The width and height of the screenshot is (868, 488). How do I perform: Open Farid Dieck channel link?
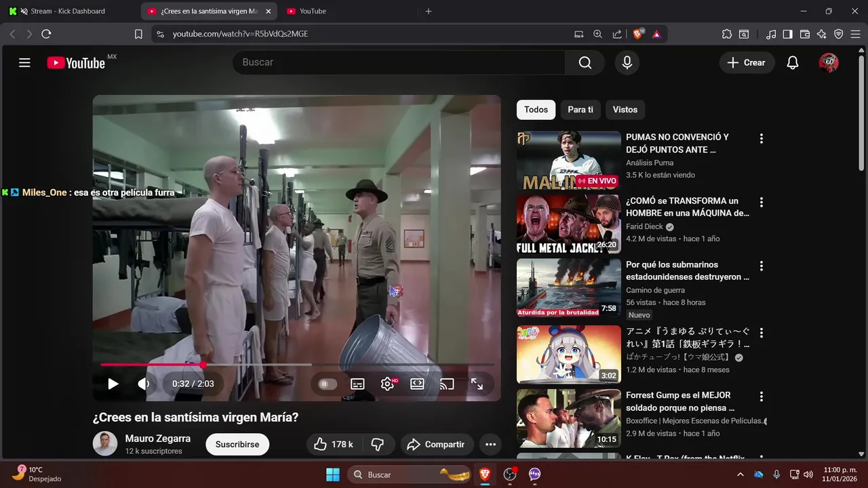point(644,226)
